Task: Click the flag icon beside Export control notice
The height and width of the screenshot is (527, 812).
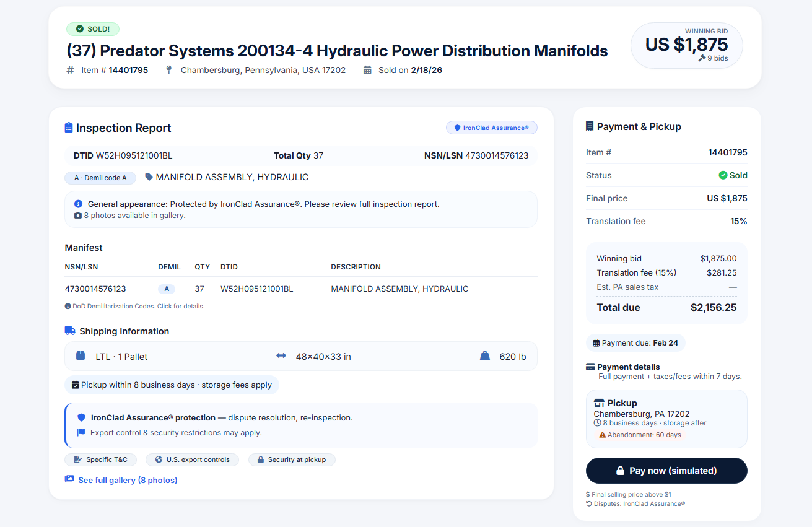Action: click(81, 433)
